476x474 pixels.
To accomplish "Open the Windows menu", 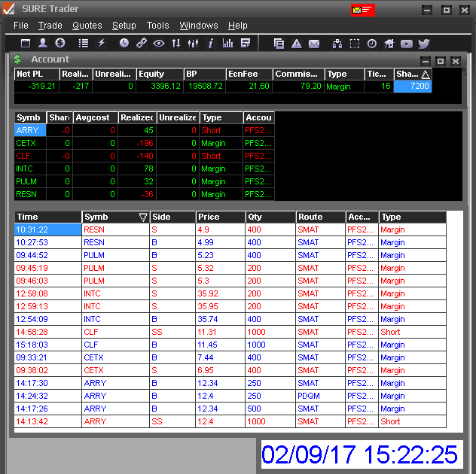I will tap(198, 26).
